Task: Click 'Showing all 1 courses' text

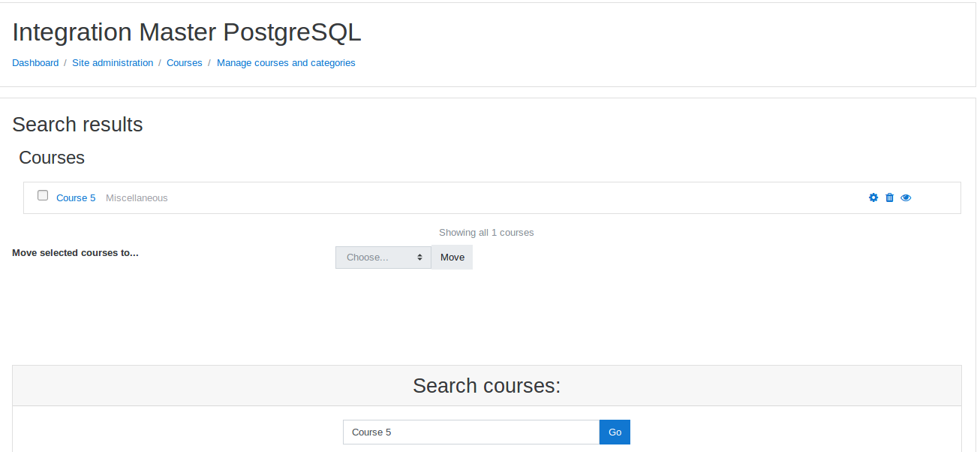Action: pos(486,233)
